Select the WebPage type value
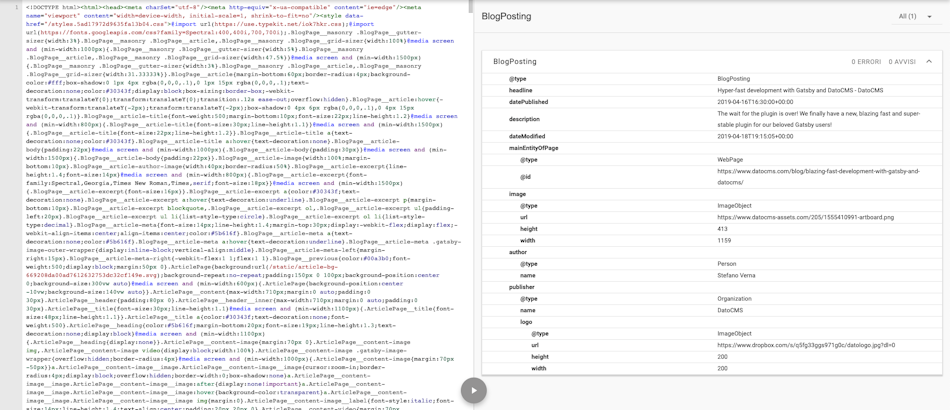Viewport: 950px width, 410px height. click(x=729, y=159)
